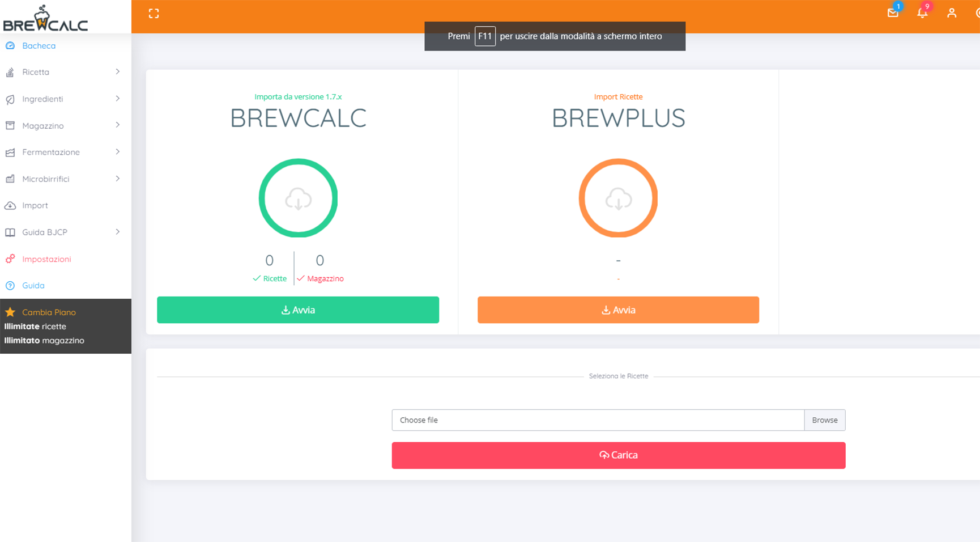The height and width of the screenshot is (542, 980).
Task: Click the Import cloud icon in sidebar
Action: pyautogui.click(x=10, y=205)
